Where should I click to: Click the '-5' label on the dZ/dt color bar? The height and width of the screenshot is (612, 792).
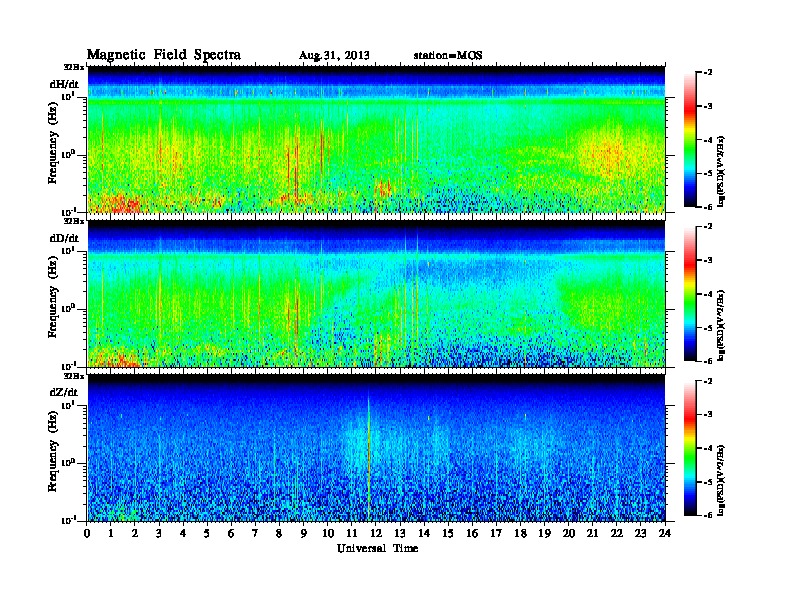point(708,482)
